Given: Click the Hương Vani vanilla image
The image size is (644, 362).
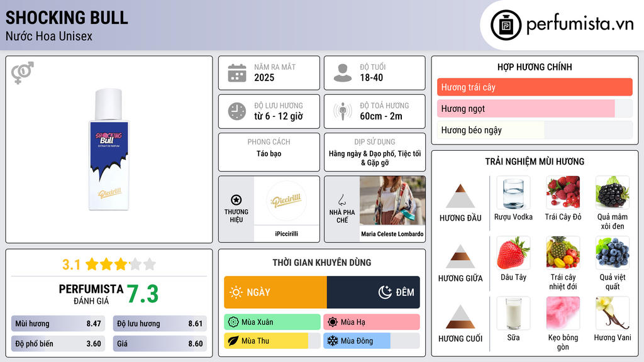Looking at the screenshot, I should click(613, 314).
